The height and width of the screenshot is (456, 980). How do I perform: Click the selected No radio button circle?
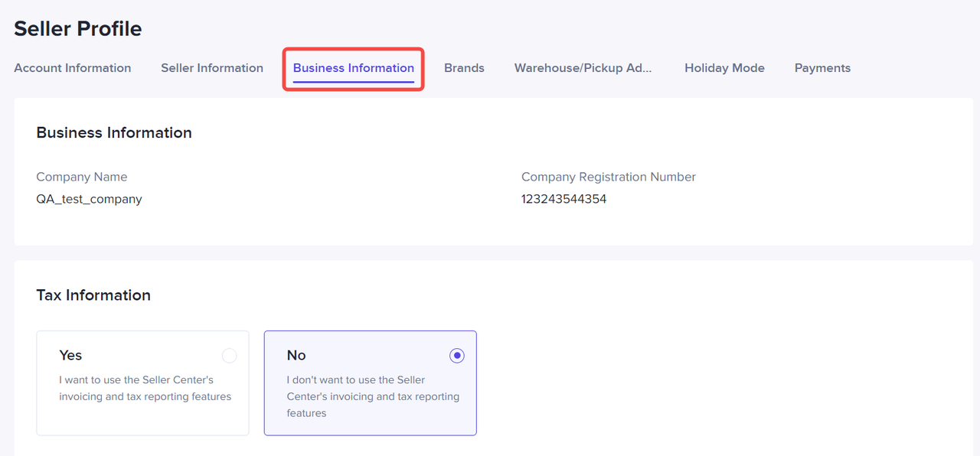tap(457, 356)
